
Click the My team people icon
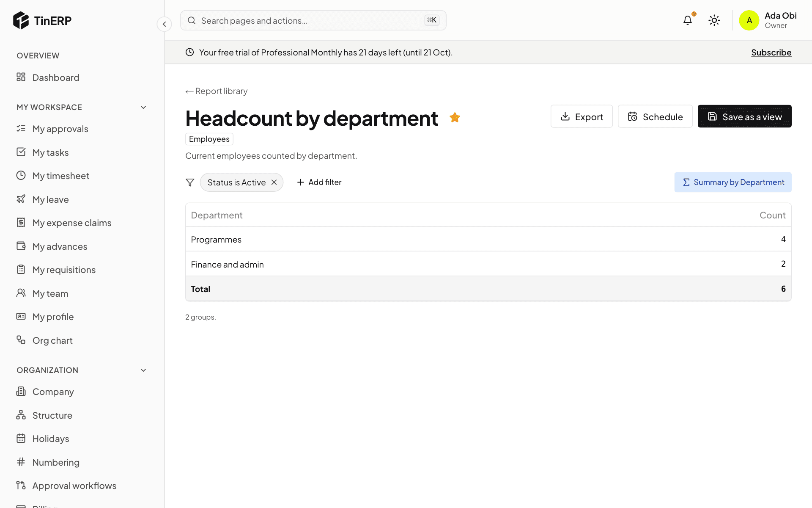[21, 293]
